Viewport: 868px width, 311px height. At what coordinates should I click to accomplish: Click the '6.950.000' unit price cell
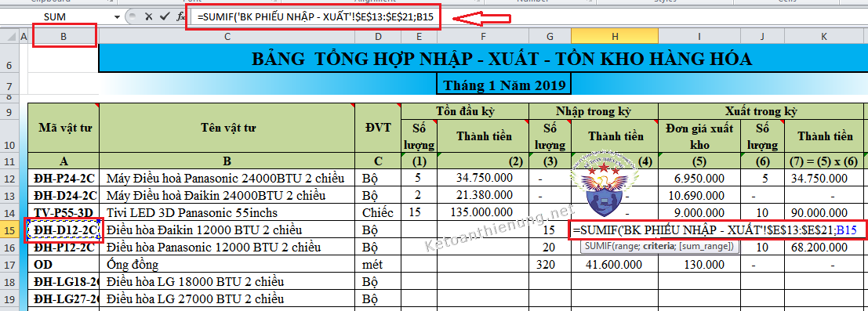(x=699, y=179)
